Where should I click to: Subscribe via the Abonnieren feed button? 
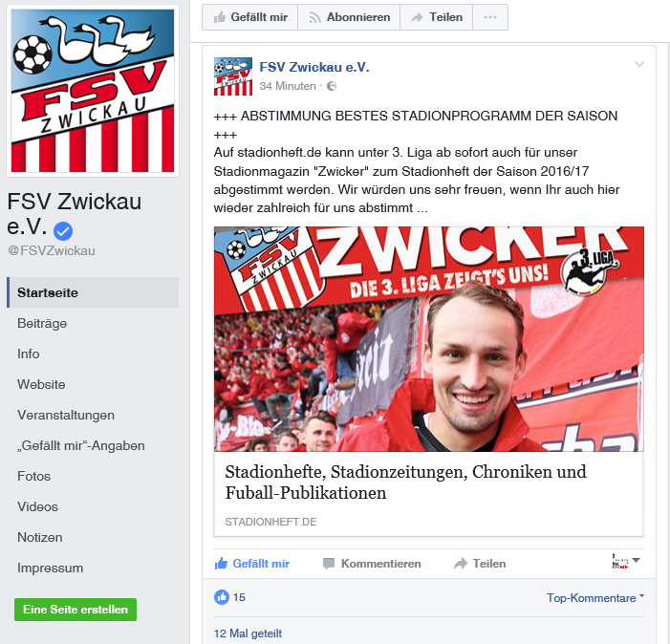click(349, 17)
